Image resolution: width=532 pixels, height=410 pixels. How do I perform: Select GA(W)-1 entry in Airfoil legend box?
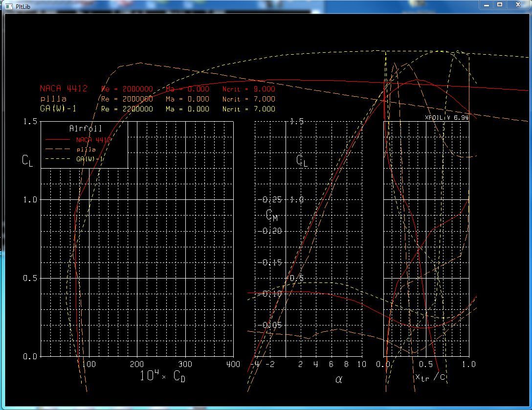89,159
